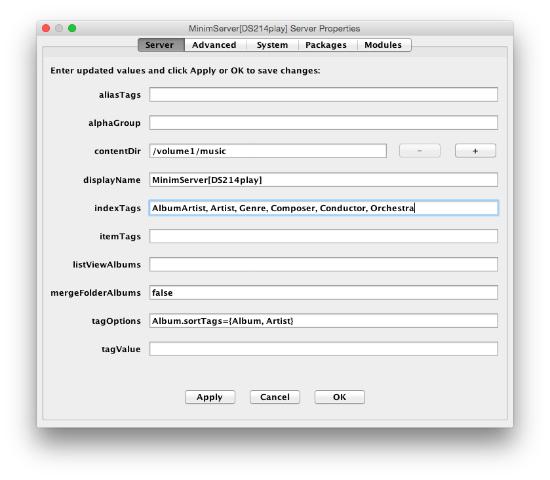550x480 pixels.
Task: Click the aliasTags input field
Action: coord(323,95)
